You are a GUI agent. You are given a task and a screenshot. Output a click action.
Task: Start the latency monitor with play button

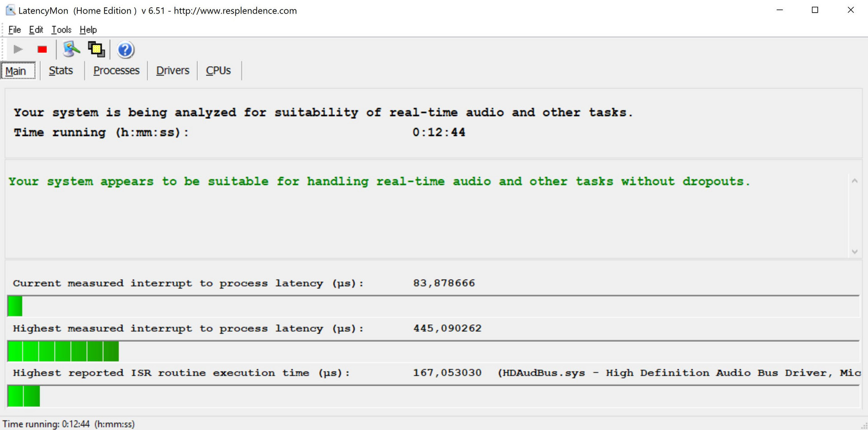click(x=18, y=49)
